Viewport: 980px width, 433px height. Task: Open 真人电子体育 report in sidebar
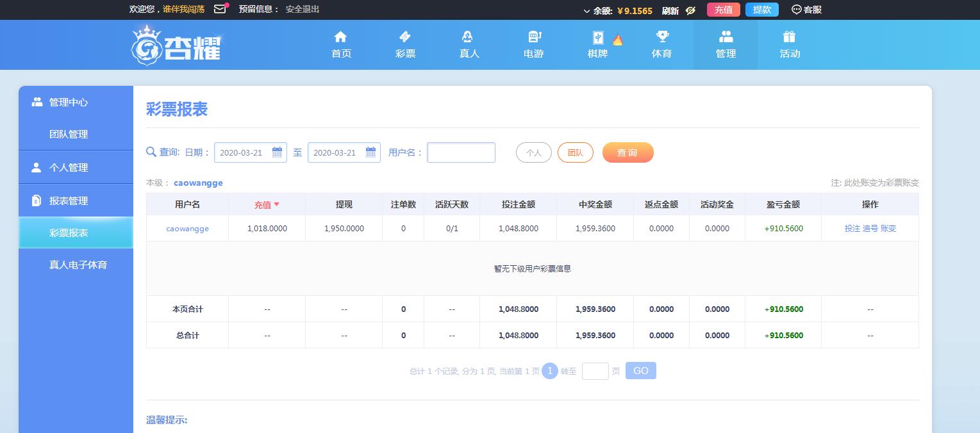(78, 265)
